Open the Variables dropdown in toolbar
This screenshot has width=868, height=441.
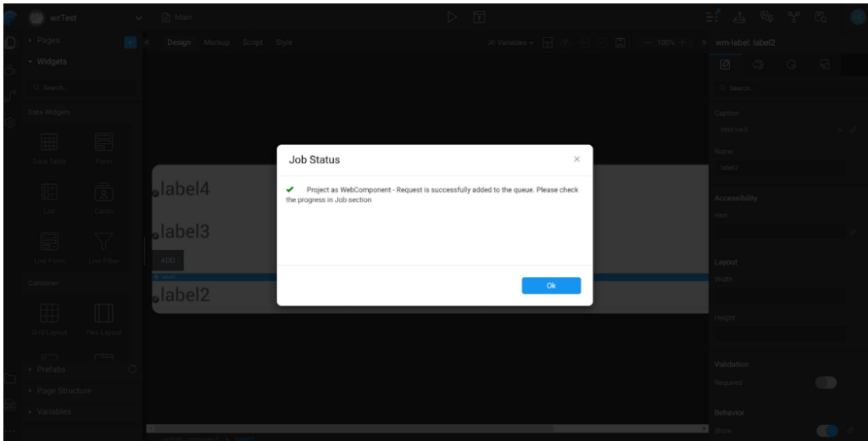(x=510, y=42)
